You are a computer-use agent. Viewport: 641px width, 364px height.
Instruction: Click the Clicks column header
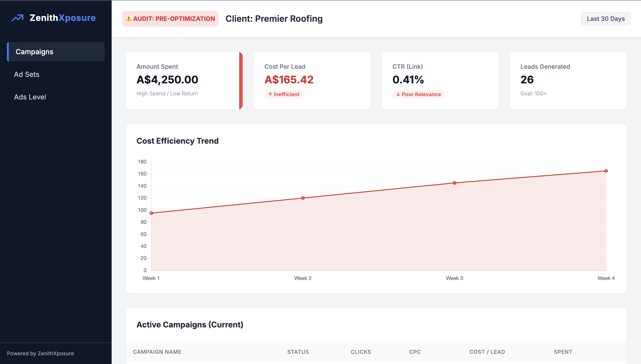tap(360, 352)
